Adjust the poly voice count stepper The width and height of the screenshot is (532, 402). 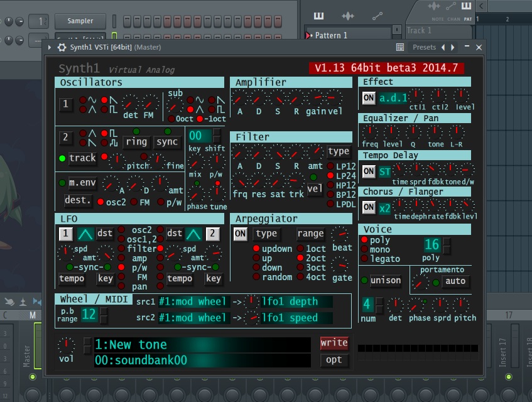[x=447, y=246]
